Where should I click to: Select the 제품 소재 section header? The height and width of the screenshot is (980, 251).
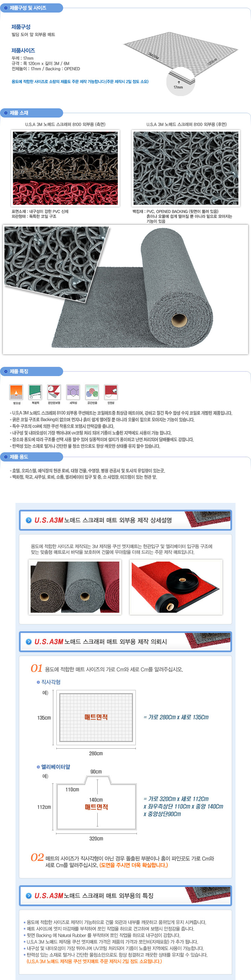(32, 113)
